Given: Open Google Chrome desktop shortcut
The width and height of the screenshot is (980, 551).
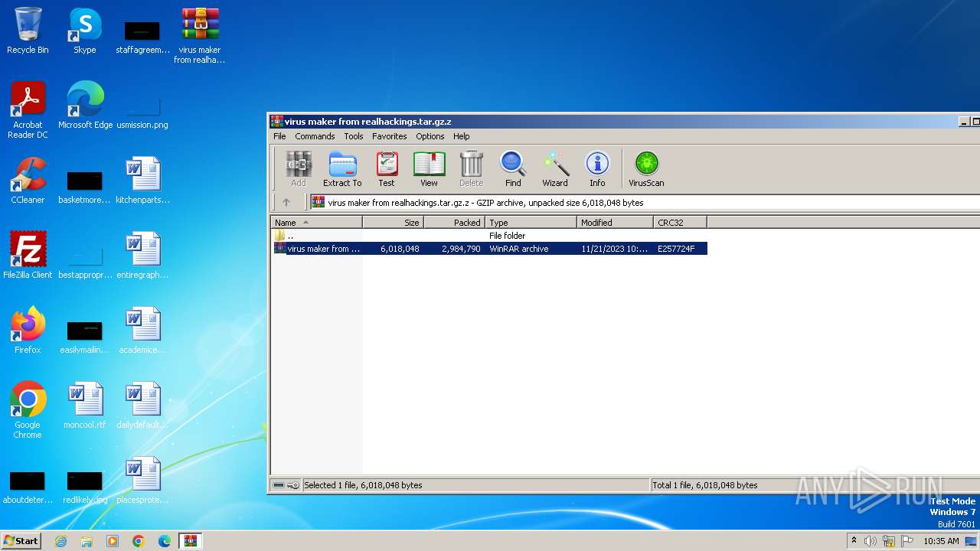Looking at the screenshot, I should click(x=28, y=410).
